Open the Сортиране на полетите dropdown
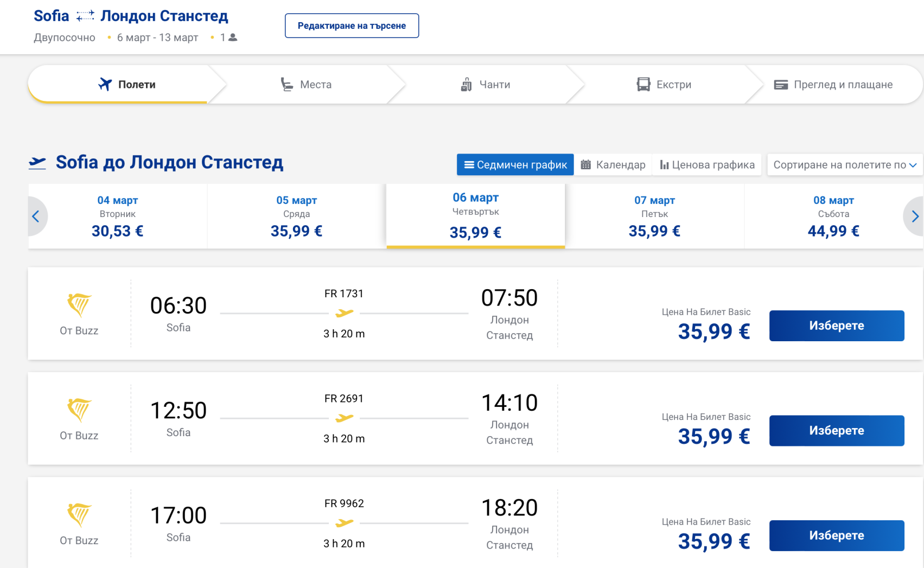The image size is (924, 568). click(844, 165)
